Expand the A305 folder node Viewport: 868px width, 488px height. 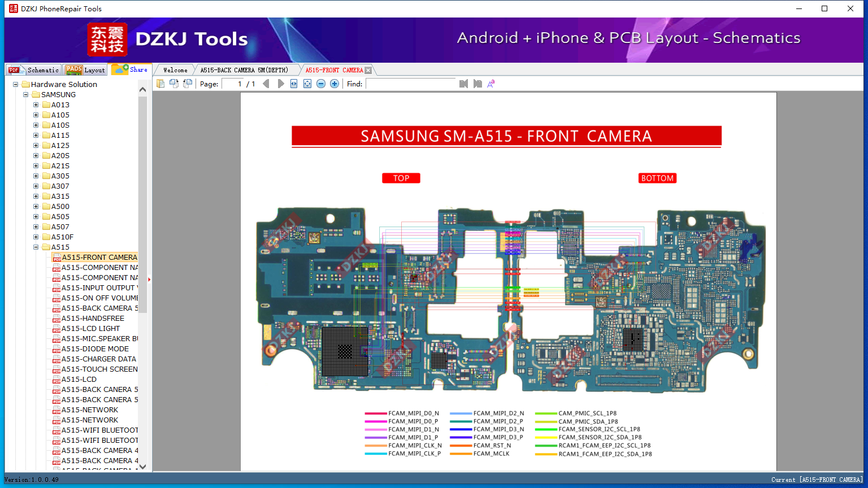[36, 176]
